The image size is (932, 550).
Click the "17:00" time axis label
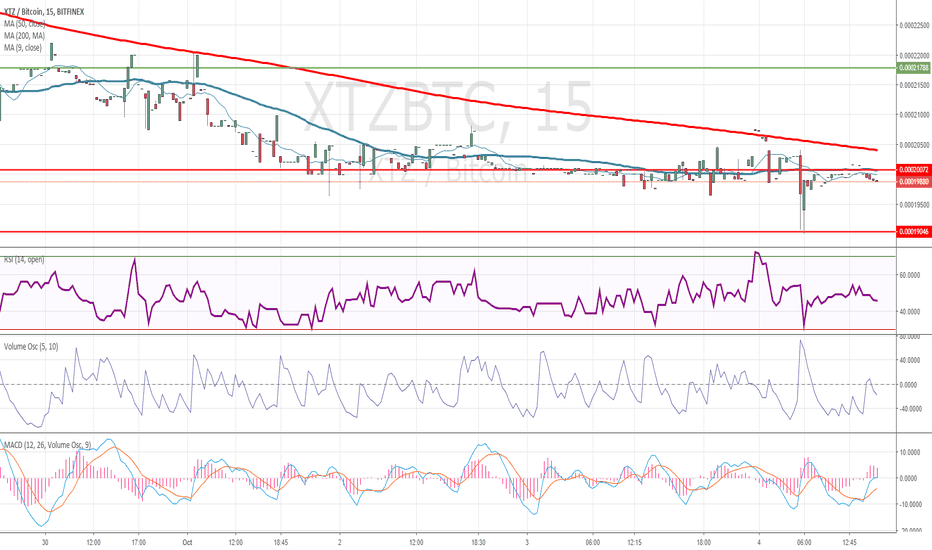click(138, 542)
